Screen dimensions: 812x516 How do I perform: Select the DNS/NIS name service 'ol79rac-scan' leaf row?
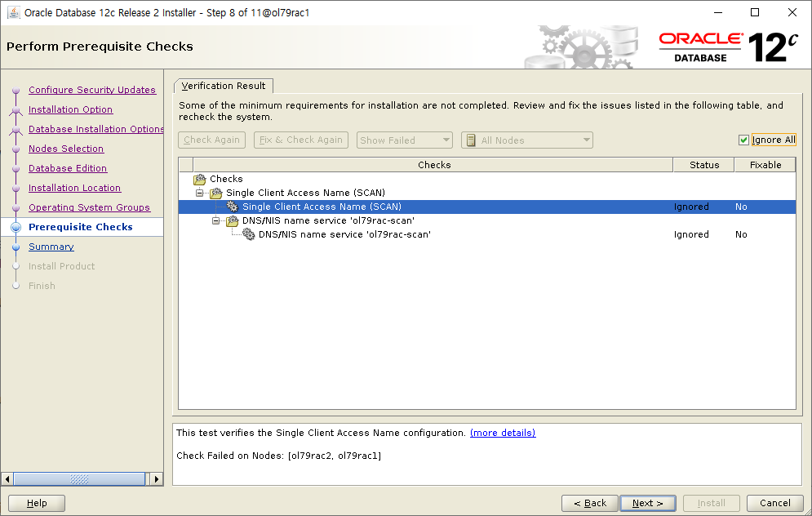click(x=486, y=234)
